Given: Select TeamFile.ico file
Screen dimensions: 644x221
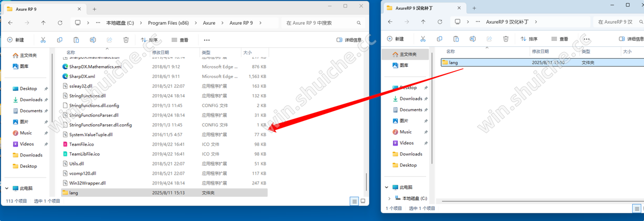Looking at the screenshot, I should click(x=164, y=144).
